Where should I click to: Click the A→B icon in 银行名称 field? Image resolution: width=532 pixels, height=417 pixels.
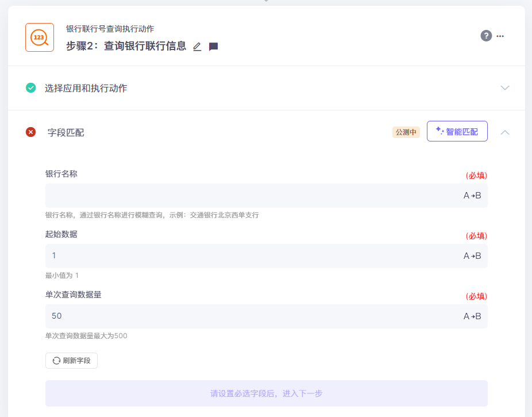472,196
